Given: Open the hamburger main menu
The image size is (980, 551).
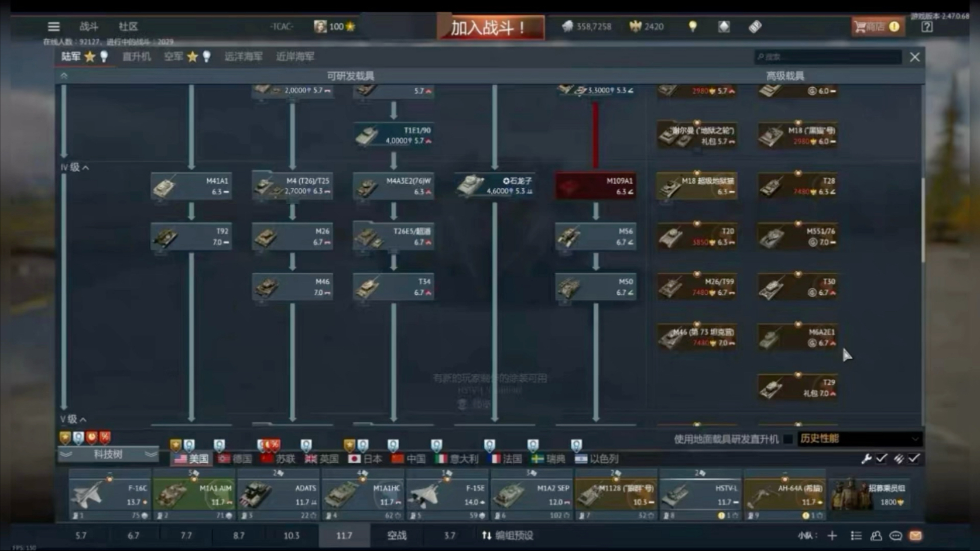Looking at the screenshot, I should coord(54,26).
